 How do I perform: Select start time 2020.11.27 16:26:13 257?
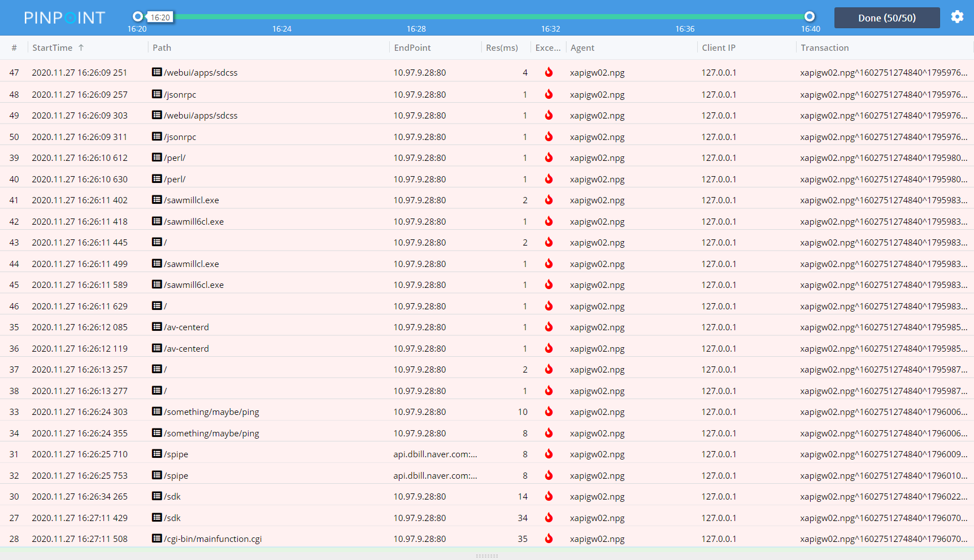[80, 370]
